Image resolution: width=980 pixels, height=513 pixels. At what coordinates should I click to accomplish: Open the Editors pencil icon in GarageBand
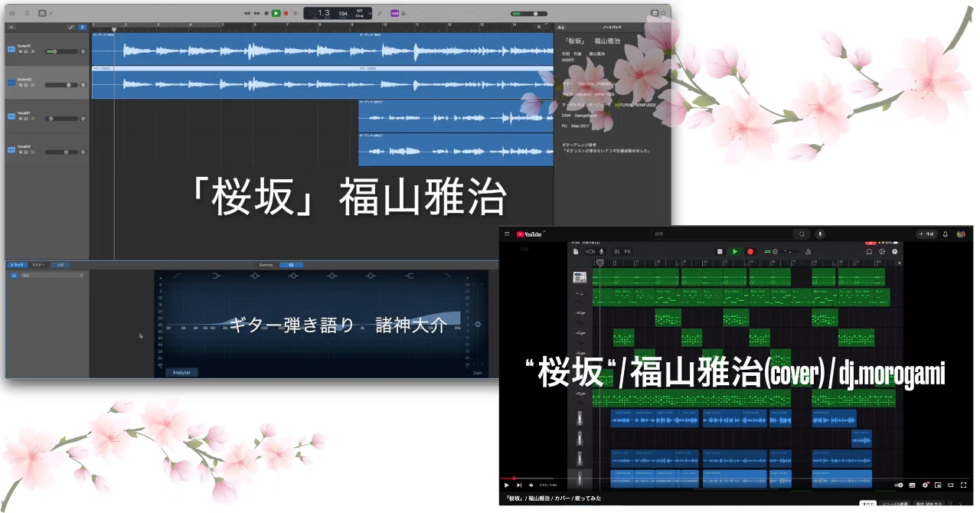tap(51, 13)
